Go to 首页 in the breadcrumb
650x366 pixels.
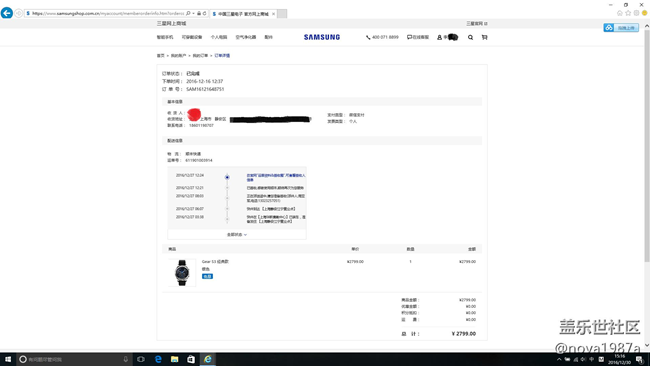pos(160,56)
